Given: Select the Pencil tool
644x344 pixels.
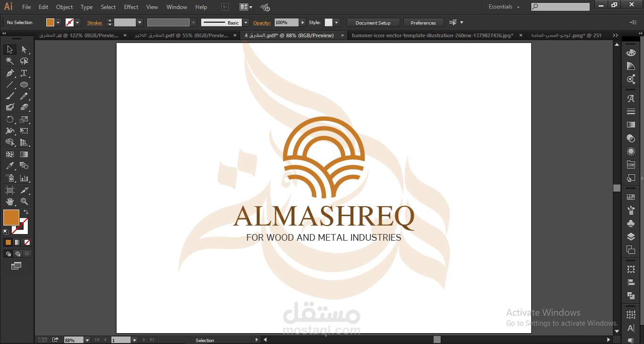Looking at the screenshot, I should click(24, 96).
